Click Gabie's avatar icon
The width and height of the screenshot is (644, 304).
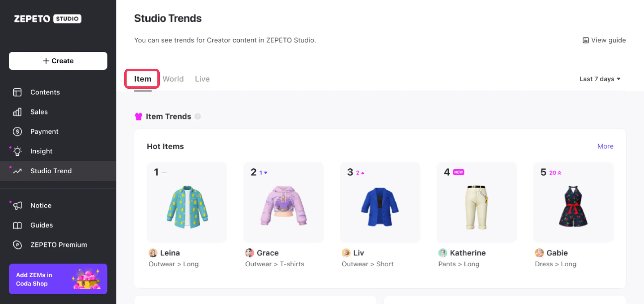point(539,253)
